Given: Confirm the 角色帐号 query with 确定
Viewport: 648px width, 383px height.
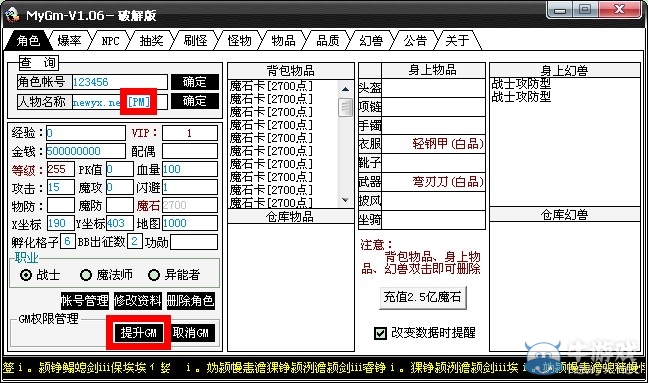Looking at the screenshot, I should coord(195,82).
